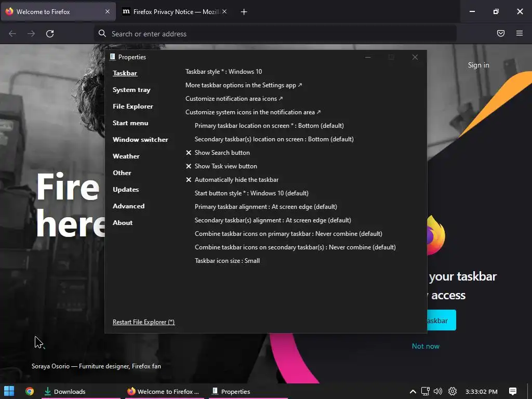Close the Properties window

tap(415, 57)
